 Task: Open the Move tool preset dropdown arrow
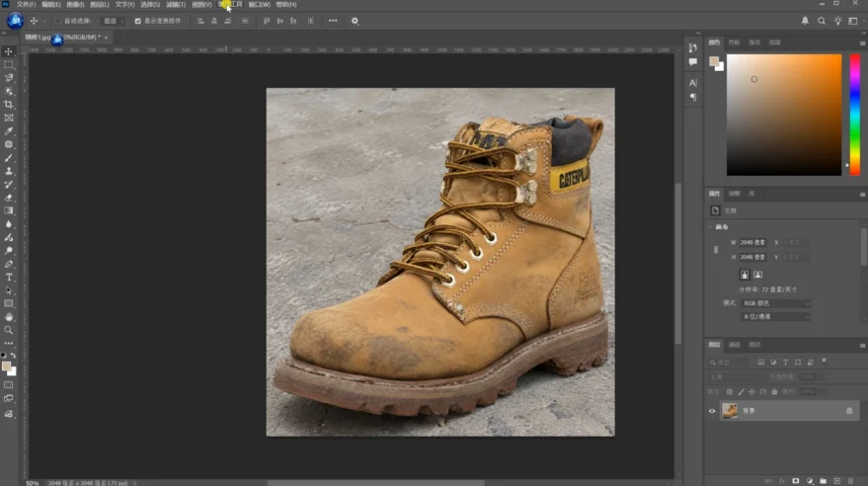pos(44,21)
